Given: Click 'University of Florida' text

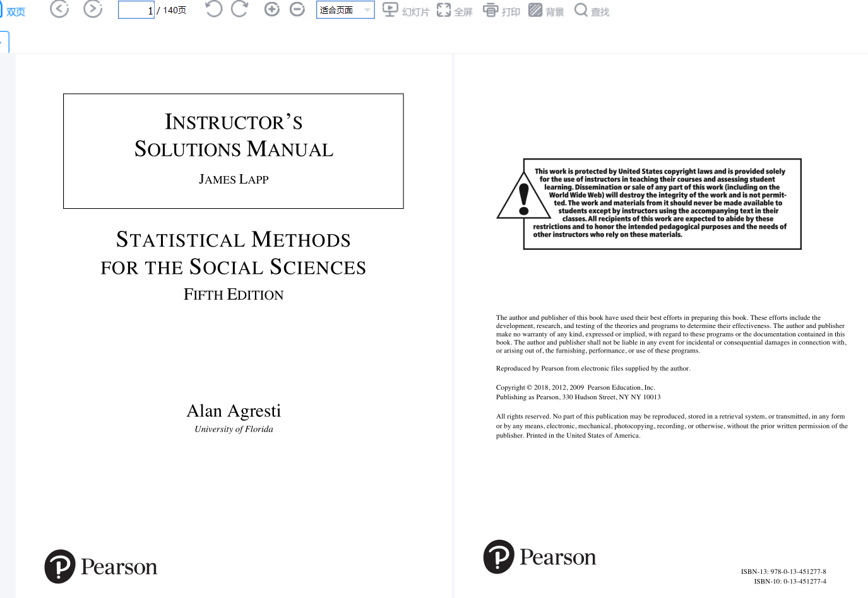Looking at the screenshot, I should [234, 429].
